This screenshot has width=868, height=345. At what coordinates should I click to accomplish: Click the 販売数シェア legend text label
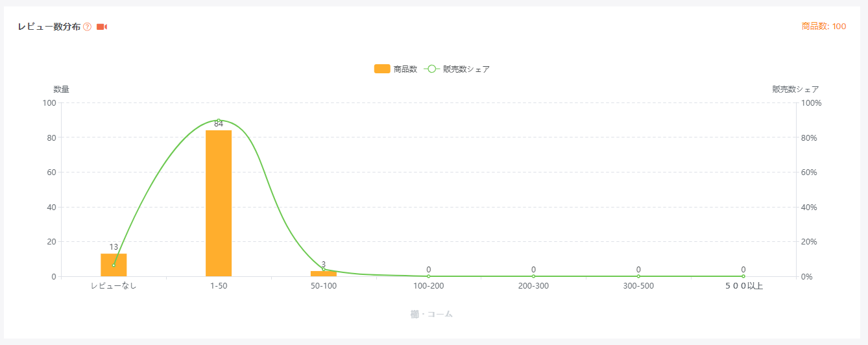(466, 69)
